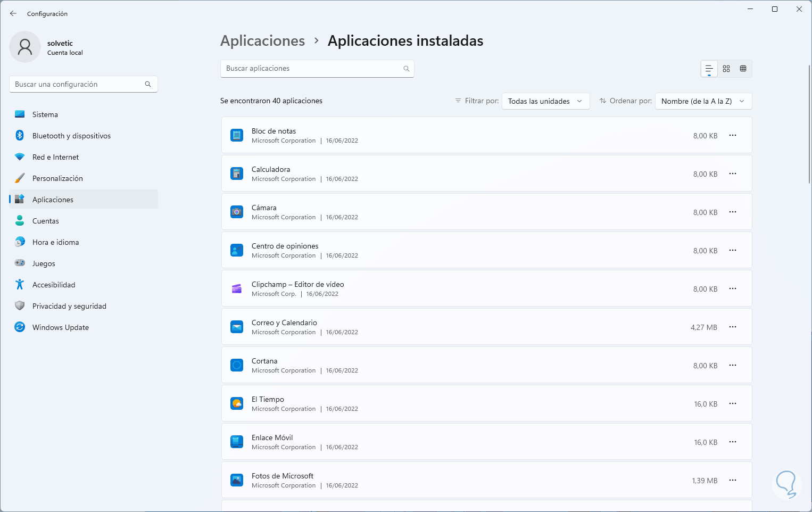Image resolution: width=812 pixels, height=512 pixels.
Task: Maximize the Configuración window
Action: coord(775,9)
